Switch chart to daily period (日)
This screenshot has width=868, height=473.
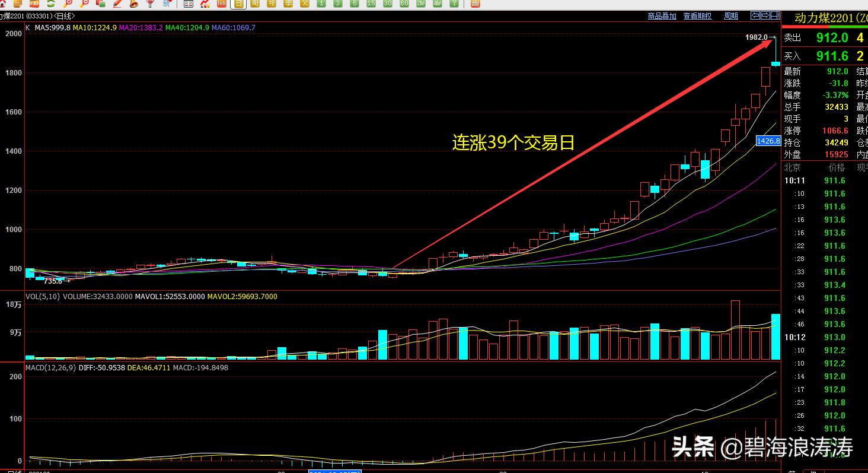pyautogui.click(x=238, y=4)
